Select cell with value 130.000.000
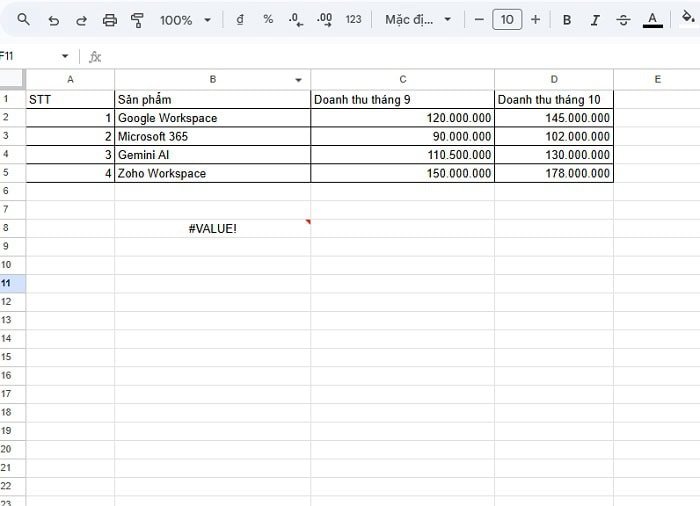The image size is (700, 506). [554, 155]
